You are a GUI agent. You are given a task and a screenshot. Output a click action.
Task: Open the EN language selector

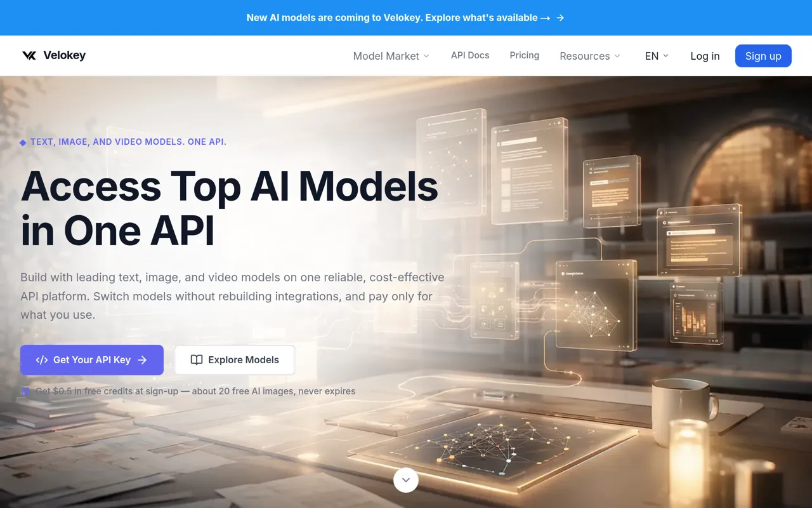point(657,56)
